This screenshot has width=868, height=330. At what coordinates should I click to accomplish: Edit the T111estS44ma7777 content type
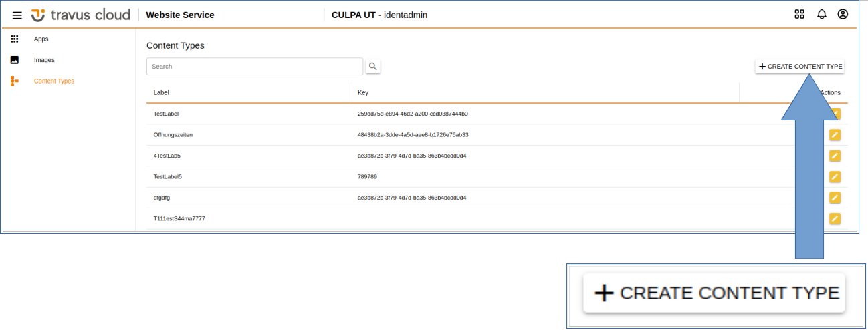pos(835,218)
